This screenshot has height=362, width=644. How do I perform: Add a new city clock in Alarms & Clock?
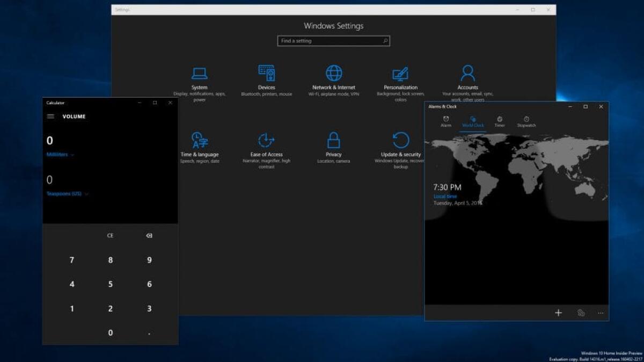coord(559,312)
